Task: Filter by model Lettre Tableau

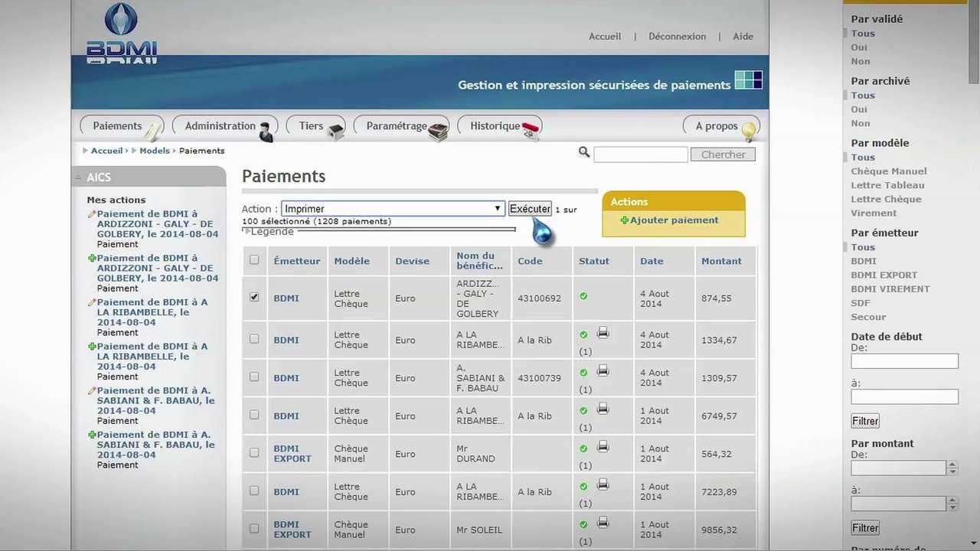Action: pos(887,185)
